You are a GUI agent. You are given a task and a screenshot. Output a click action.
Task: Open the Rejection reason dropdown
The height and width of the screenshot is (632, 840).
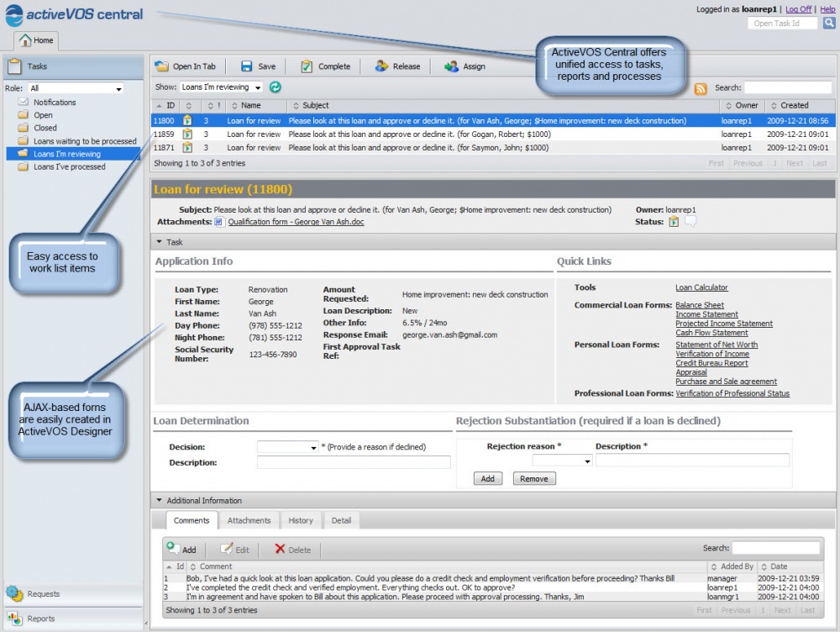pos(562,461)
